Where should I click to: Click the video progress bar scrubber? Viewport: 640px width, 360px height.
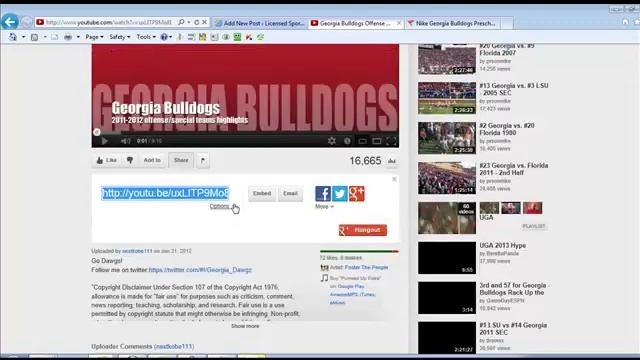point(97,132)
